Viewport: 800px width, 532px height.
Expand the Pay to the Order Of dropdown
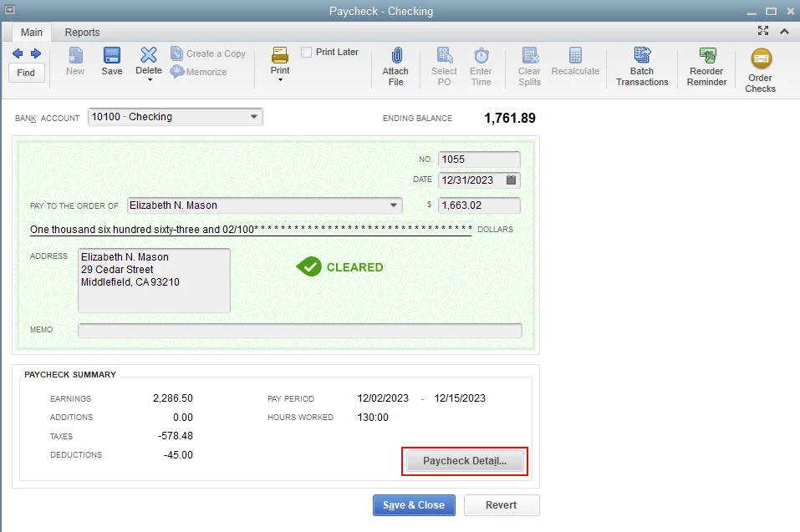pyautogui.click(x=394, y=205)
